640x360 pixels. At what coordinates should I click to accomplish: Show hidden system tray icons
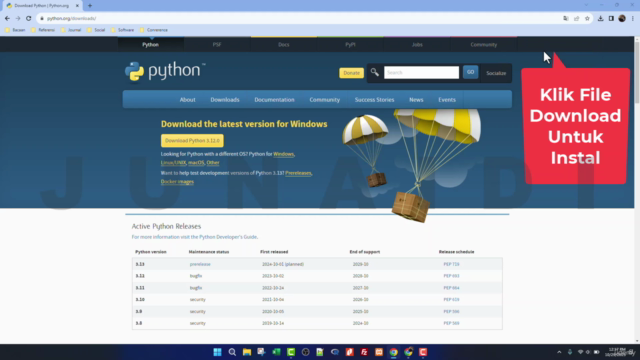559,352
